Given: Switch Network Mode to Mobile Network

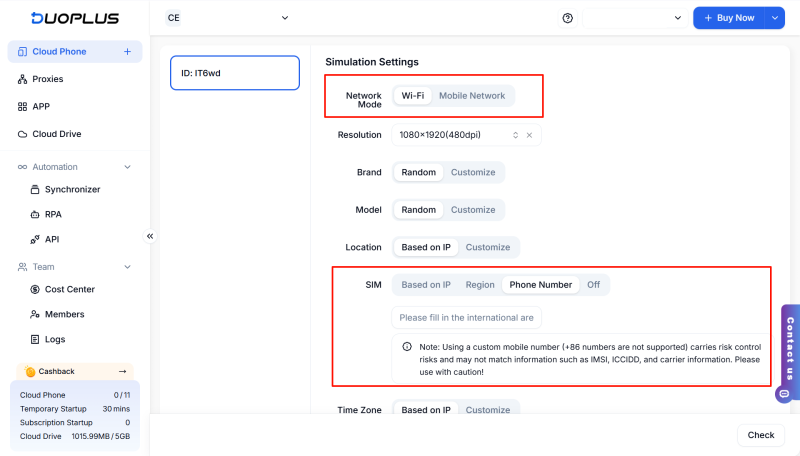Looking at the screenshot, I should [x=472, y=96].
